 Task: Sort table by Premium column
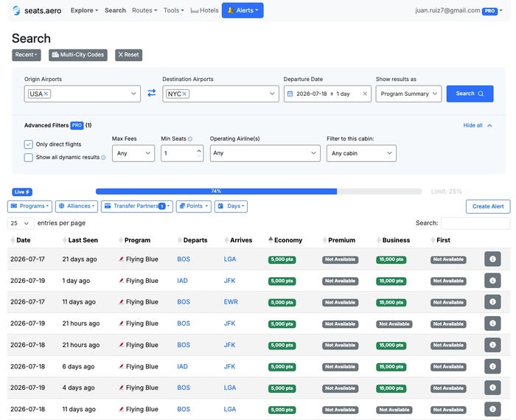coord(338,240)
